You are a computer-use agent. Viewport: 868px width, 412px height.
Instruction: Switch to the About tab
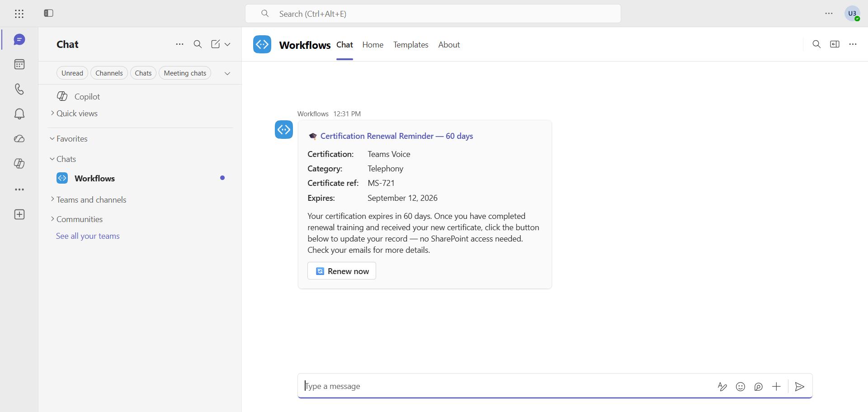tap(449, 45)
